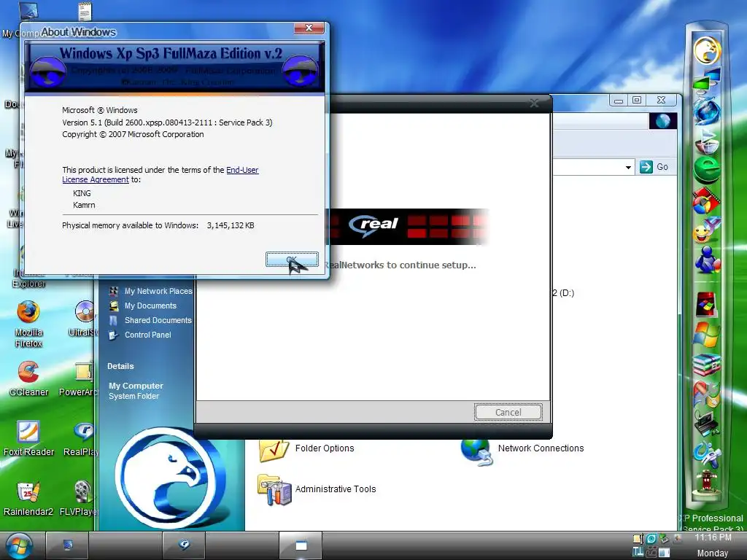Viewport: 747px width, 560px height.
Task: Click the Yahoo Messenger smiley icon in dock
Action: tap(705, 231)
